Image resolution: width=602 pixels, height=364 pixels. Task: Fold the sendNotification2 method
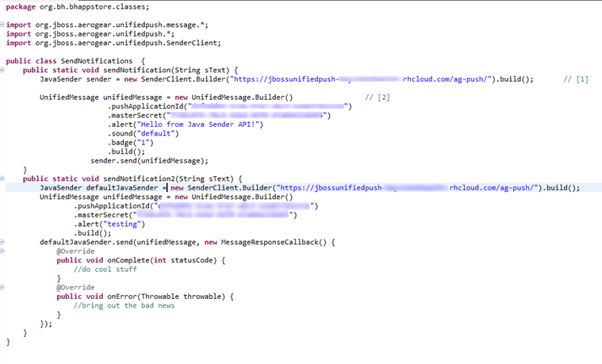point(2,178)
